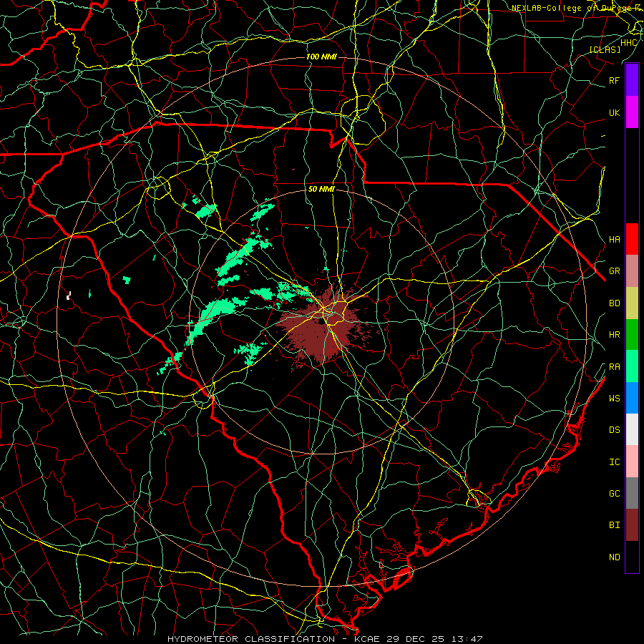
Task: Click the '29 DEC 25' date text
Action: point(414,639)
